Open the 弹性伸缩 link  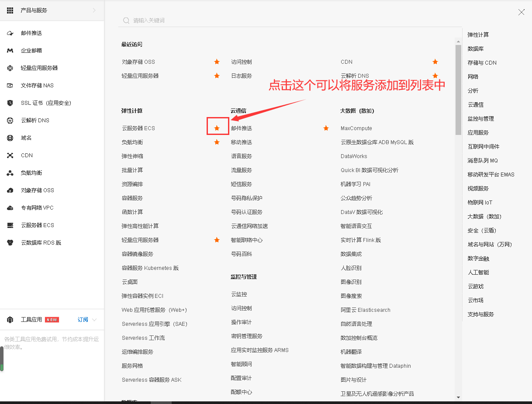click(x=132, y=156)
